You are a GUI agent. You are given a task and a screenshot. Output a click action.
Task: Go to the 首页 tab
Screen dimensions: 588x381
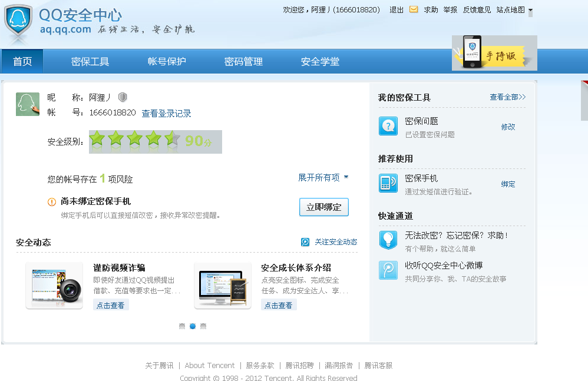pyautogui.click(x=22, y=61)
